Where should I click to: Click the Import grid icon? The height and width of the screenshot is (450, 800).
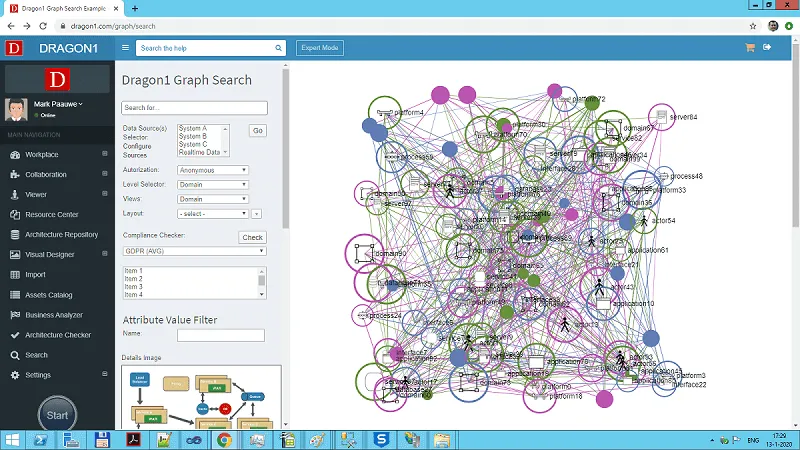(15, 274)
